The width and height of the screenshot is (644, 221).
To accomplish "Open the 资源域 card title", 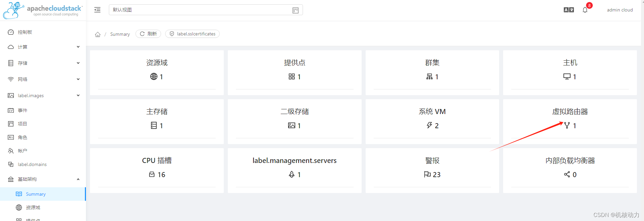I will [157, 63].
